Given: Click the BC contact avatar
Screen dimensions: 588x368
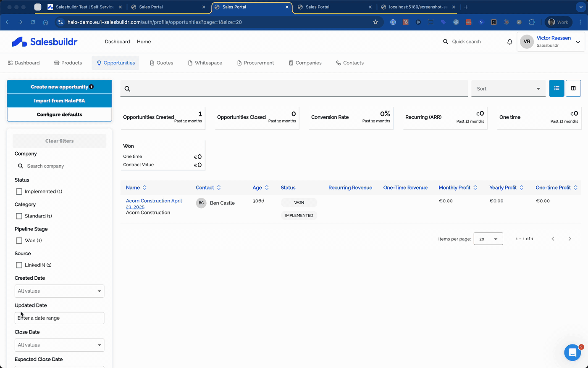Looking at the screenshot, I should [x=201, y=203].
